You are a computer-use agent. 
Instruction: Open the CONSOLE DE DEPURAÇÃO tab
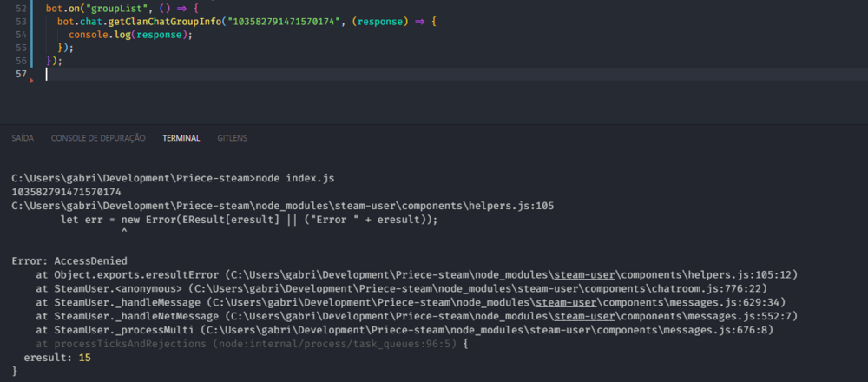coord(98,138)
